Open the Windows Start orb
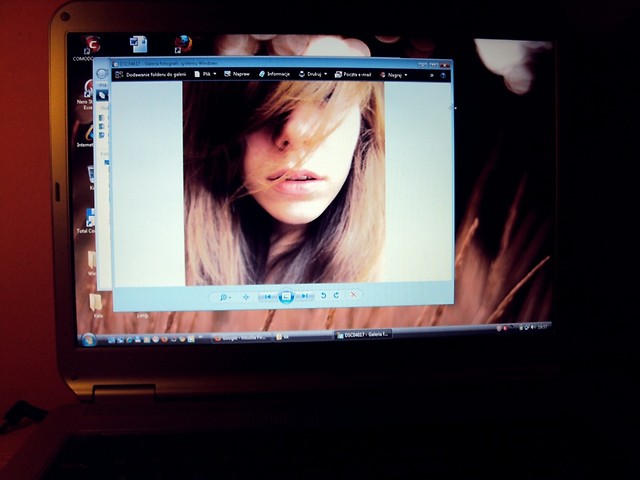This screenshot has width=640, height=480. 89,340
